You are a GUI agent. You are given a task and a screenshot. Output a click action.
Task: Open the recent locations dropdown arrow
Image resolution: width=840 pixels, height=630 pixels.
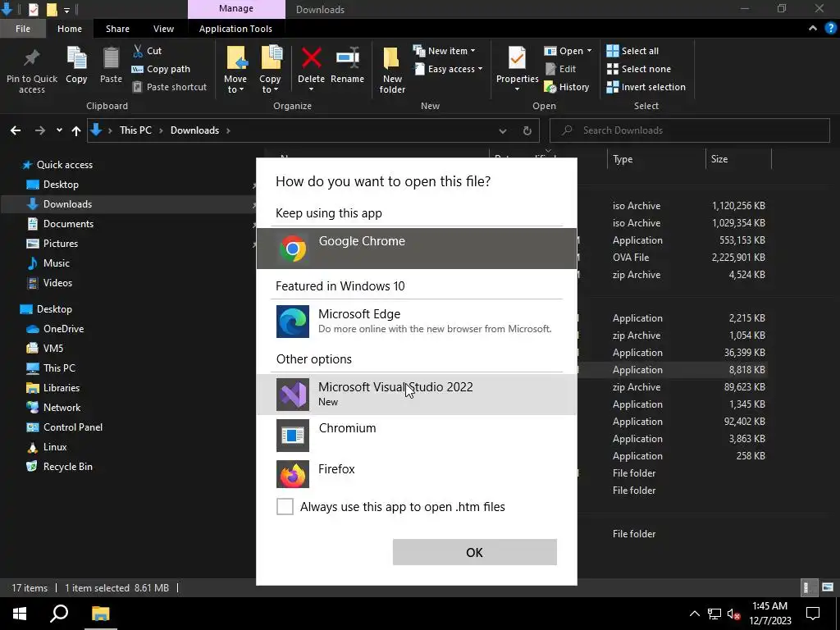(59, 130)
